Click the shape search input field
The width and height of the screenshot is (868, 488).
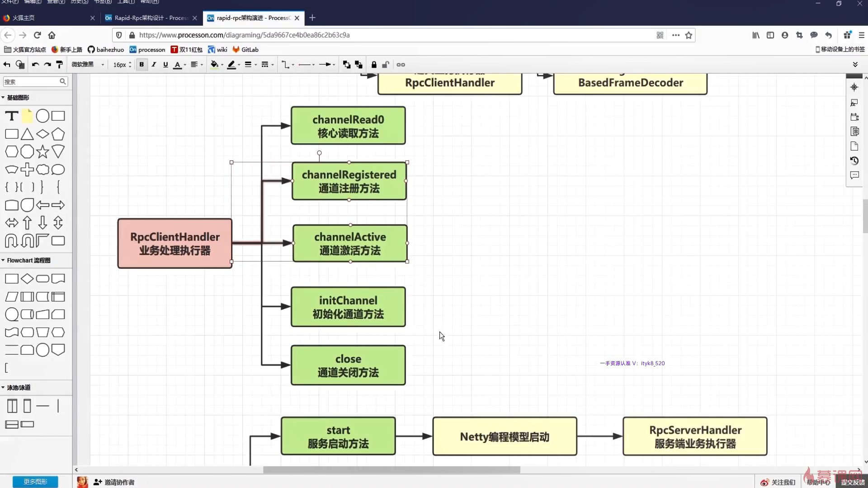(31, 81)
